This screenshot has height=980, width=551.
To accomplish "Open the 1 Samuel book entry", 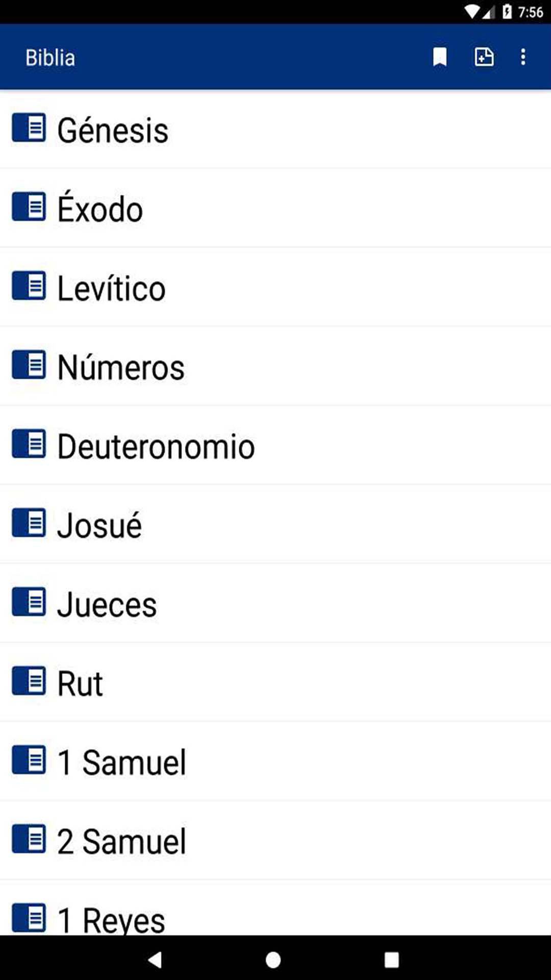I will (121, 763).
